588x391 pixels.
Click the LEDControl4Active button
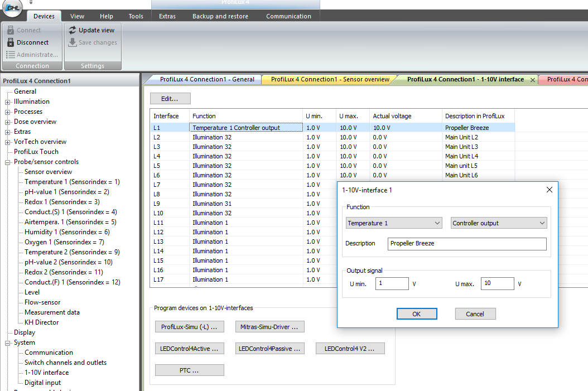pyautogui.click(x=189, y=348)
